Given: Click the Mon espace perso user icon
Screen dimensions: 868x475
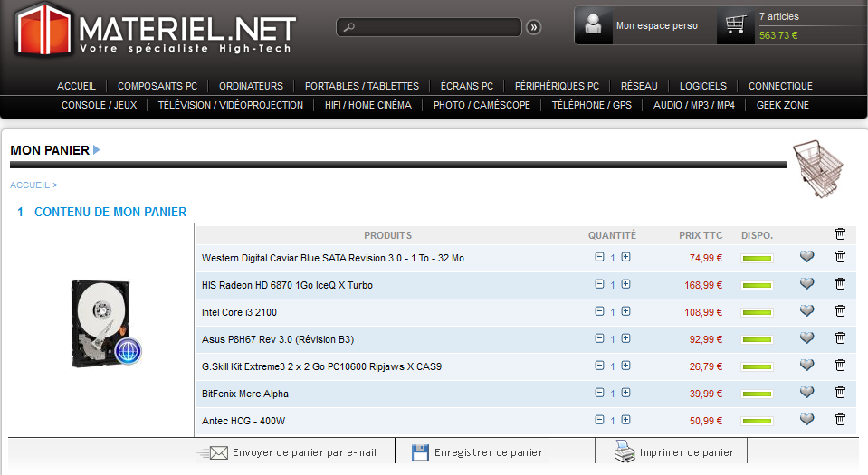Looking at the screenshot, I should [x=594, y=25].
